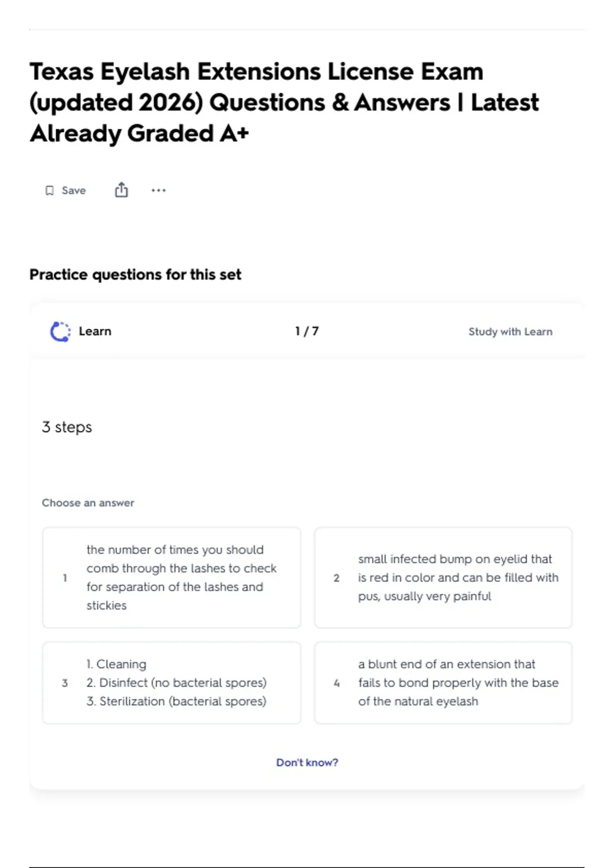
Task: Click the number 4 answer marker
Action: [x=337, y=683]
